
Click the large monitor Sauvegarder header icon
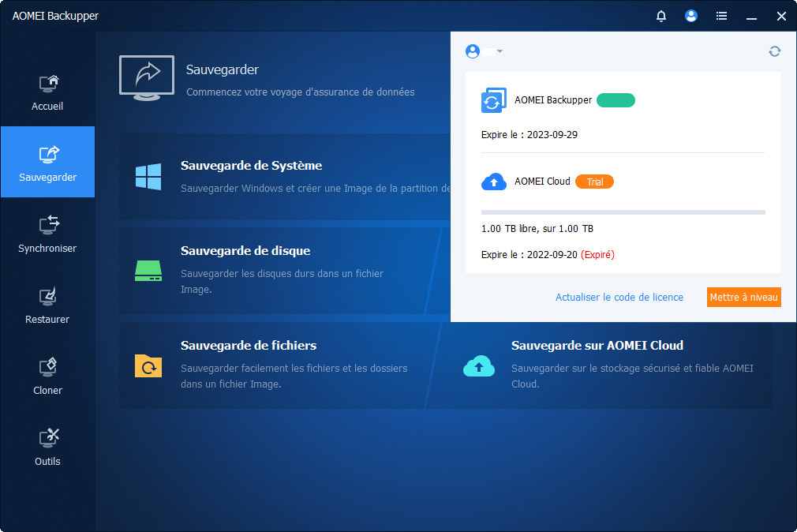(x=147, y=78)
